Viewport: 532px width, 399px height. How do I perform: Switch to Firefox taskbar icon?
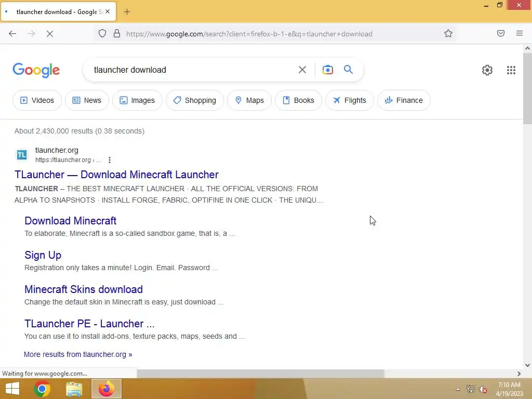coord(106,389)
